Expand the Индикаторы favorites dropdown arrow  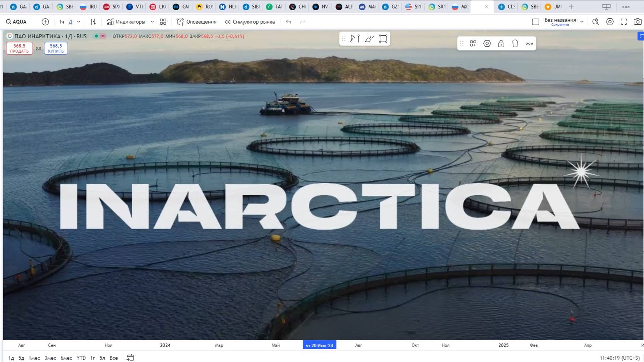pos(152,22)
